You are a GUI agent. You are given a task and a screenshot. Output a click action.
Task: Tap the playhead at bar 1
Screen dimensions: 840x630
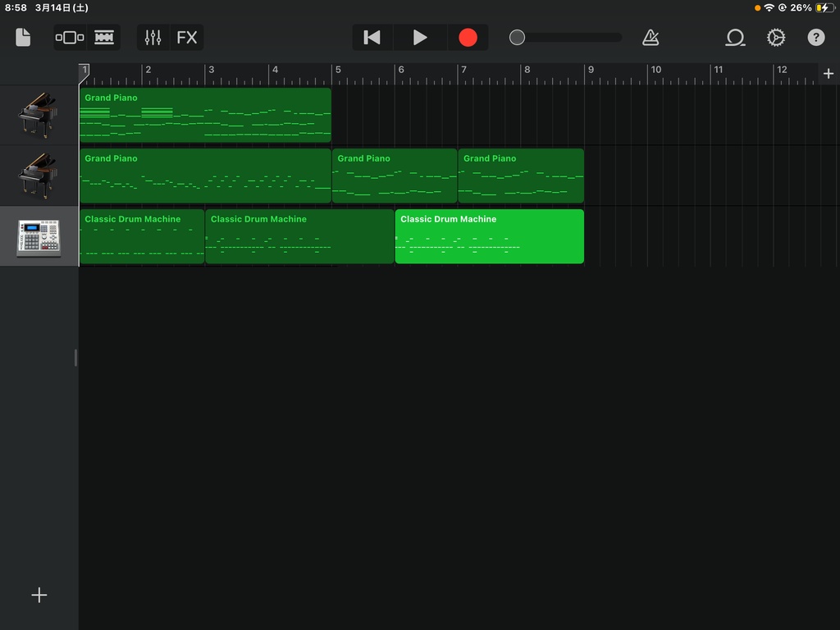coord(84,73)
